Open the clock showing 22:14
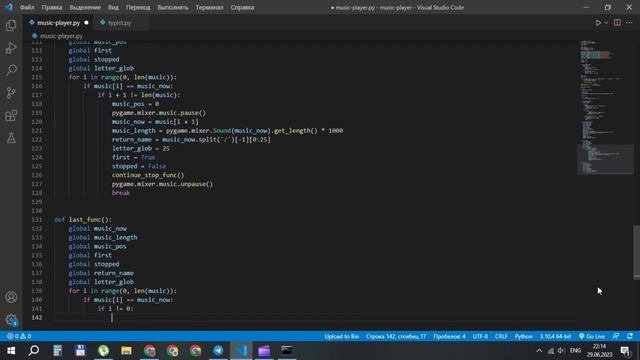The width and height of the screenshot is (640, 360). click(x=599, y=351)
